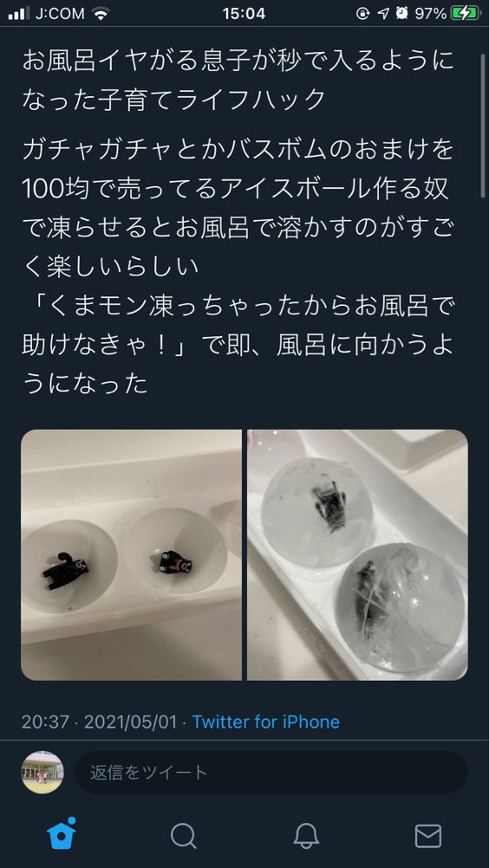Image resolution: width=489 pixels, height=868 pixels.
Task: Tap the battery charging icon
Action: click(x=466, y=14)
